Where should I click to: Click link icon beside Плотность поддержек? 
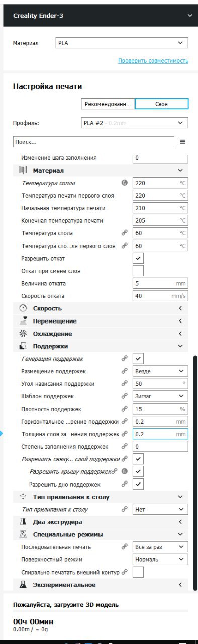[x=124, y=409]
